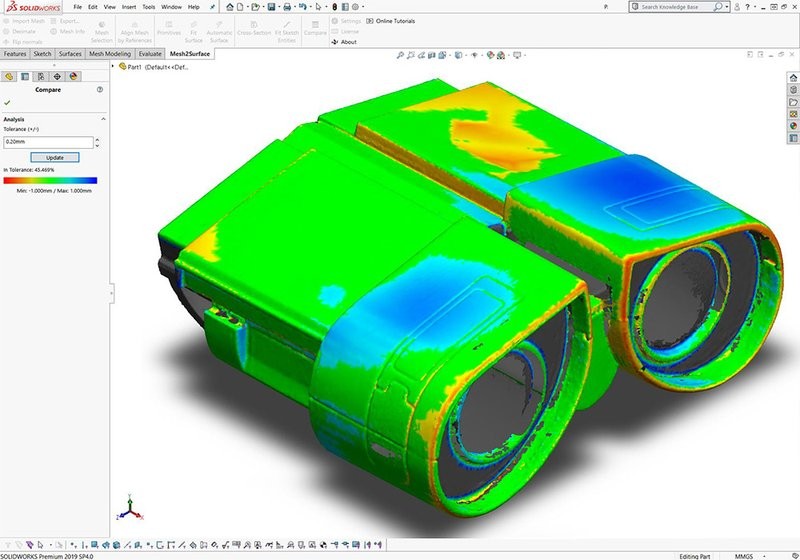Switch to the Mesh Modeling tab
This screenshot has width=800, height=560.
click(x=110, y=54)
